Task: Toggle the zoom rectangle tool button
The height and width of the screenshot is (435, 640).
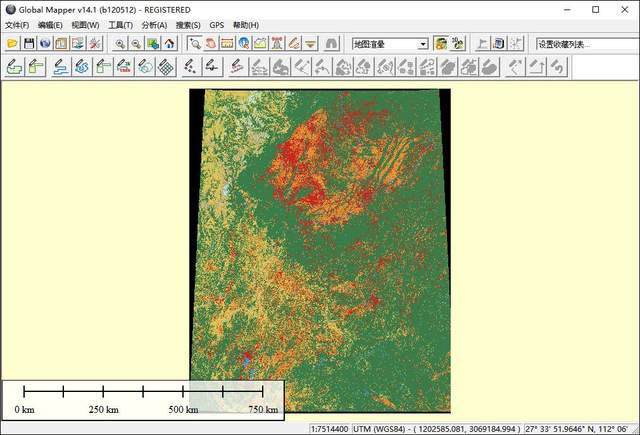Action: (195, 44)
